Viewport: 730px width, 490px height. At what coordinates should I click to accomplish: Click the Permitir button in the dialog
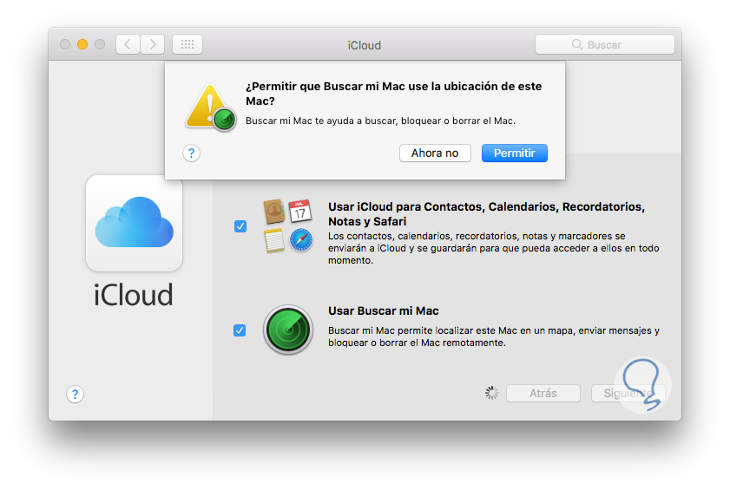pos(514,153)
